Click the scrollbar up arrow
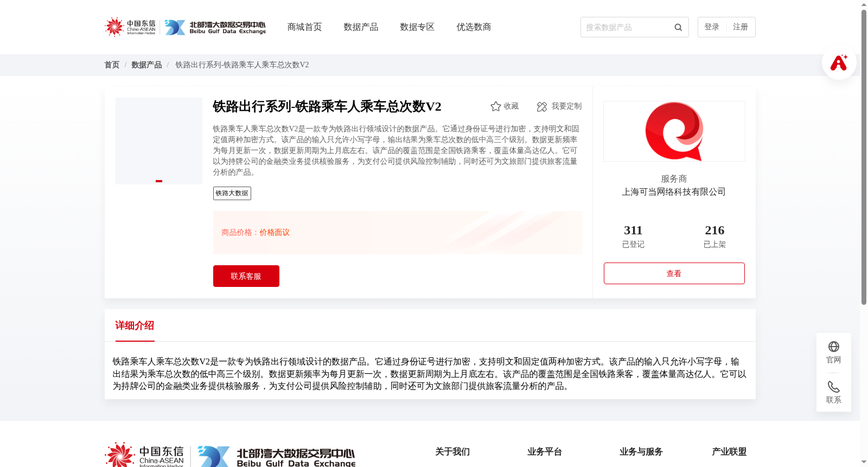 pyautogui.click(x=864, y=4)
